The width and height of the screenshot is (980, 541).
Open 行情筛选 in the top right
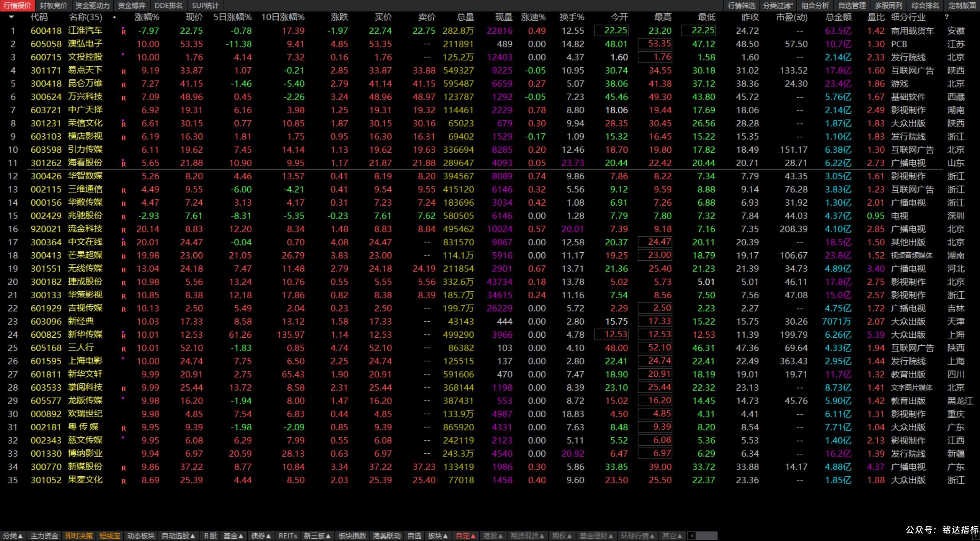point(742,6)
